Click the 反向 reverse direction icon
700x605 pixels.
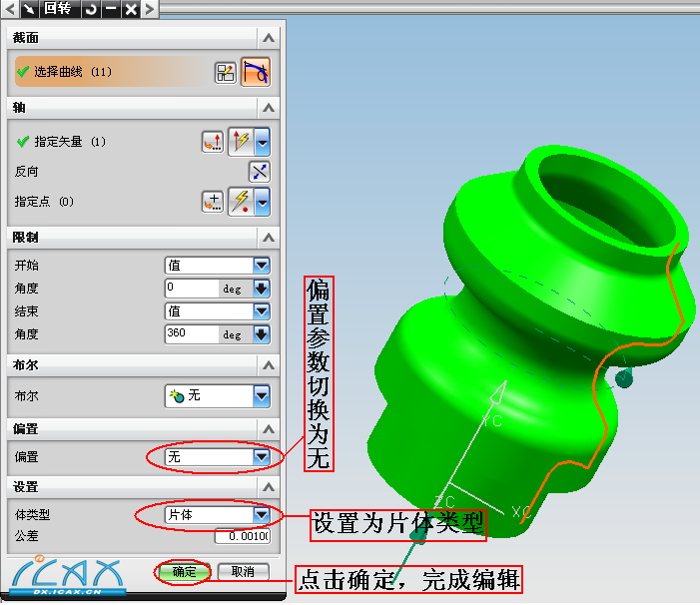(x=260, y=172)
